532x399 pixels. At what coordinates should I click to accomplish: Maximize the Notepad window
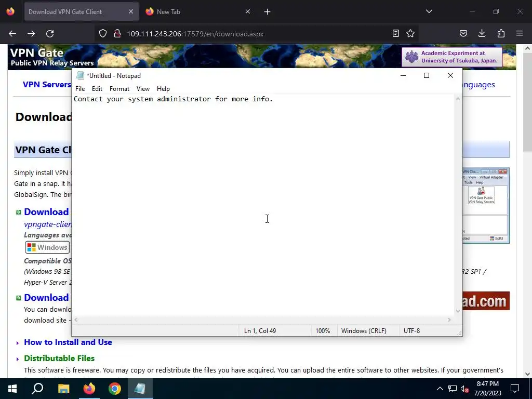[427, 75]
